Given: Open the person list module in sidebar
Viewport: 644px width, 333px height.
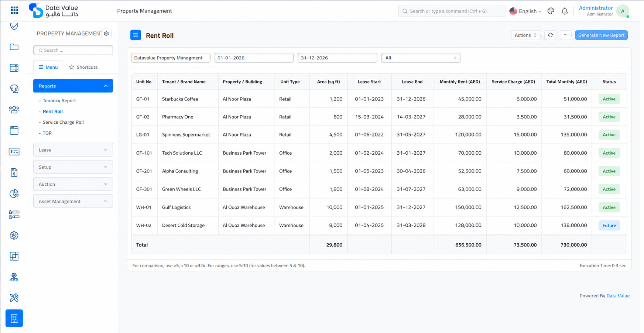Looking at the screenshot, I should [14, 214].
